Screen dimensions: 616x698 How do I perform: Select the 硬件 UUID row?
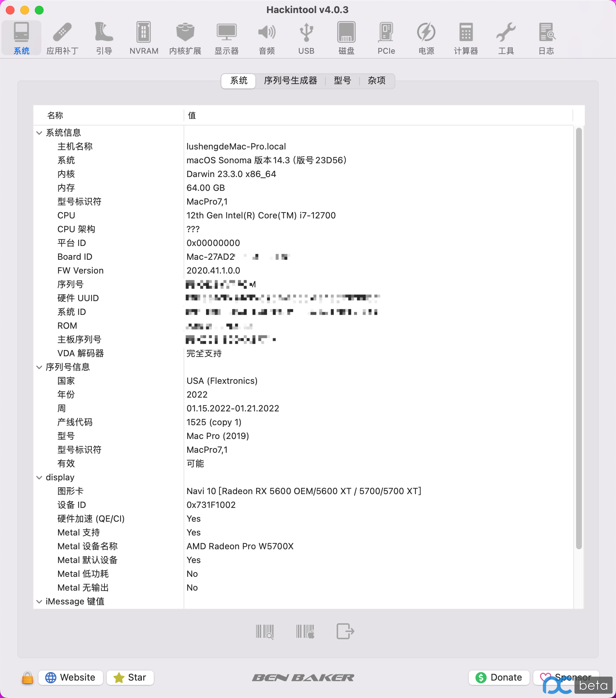coord(303,298)
